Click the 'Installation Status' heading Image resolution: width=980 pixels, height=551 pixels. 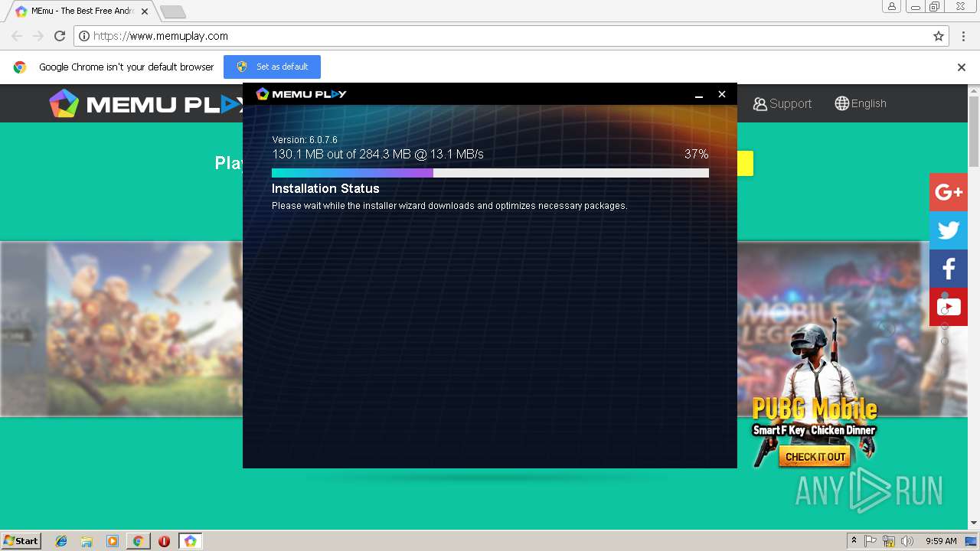[x=325, y=188]
